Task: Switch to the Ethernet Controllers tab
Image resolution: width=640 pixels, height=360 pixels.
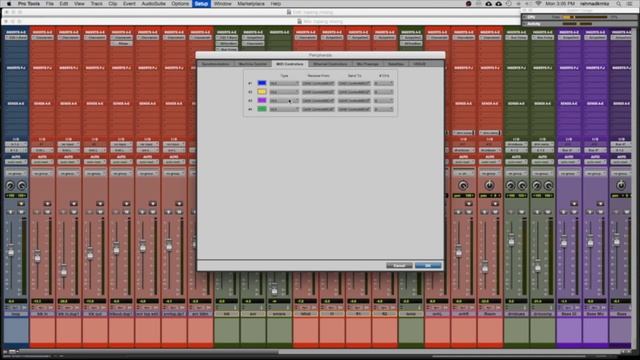Action: coord(330,64)
